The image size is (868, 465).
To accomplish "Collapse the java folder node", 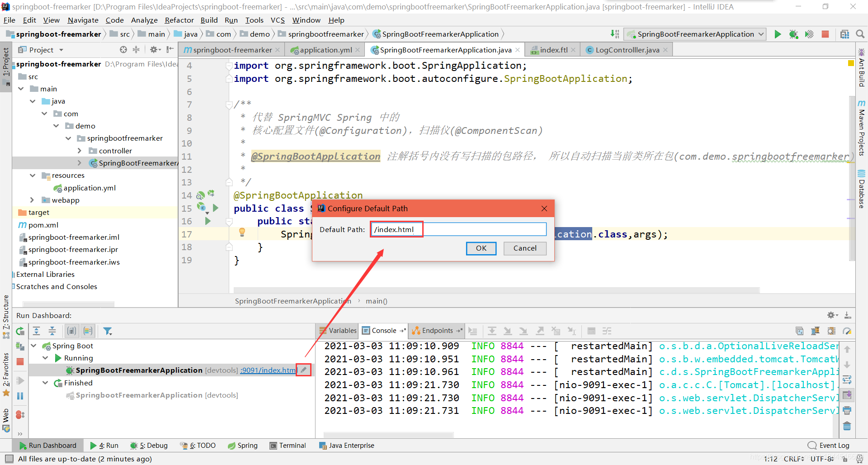I will pos(33,101).
